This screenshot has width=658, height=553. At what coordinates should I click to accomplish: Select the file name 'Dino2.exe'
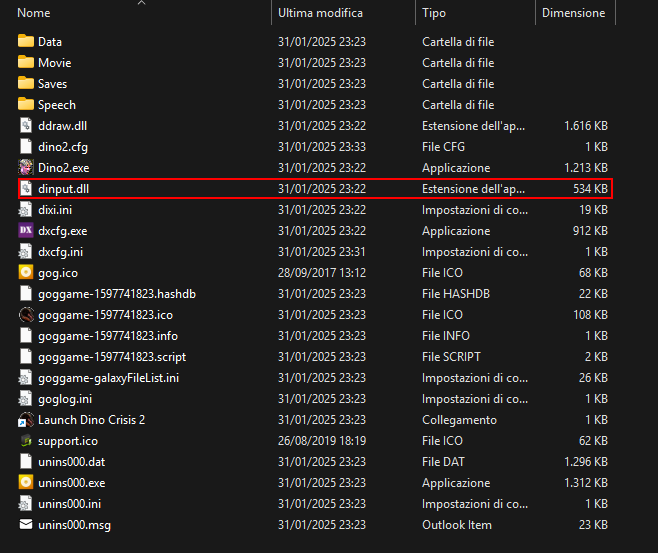[x=63, y=168]
